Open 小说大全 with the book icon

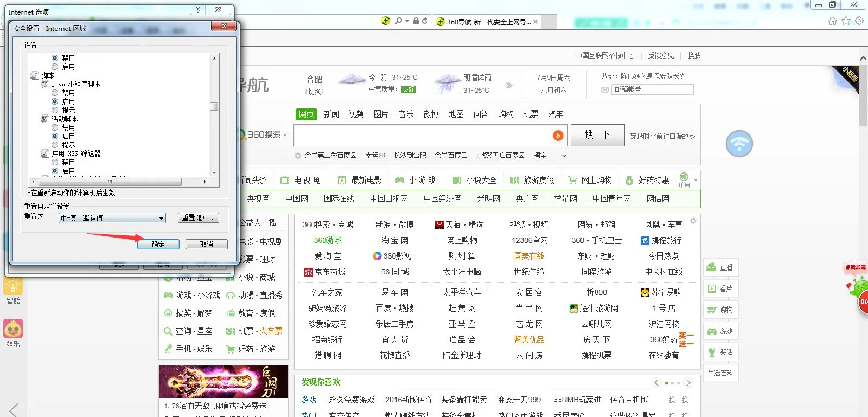[x=474, y=180]
